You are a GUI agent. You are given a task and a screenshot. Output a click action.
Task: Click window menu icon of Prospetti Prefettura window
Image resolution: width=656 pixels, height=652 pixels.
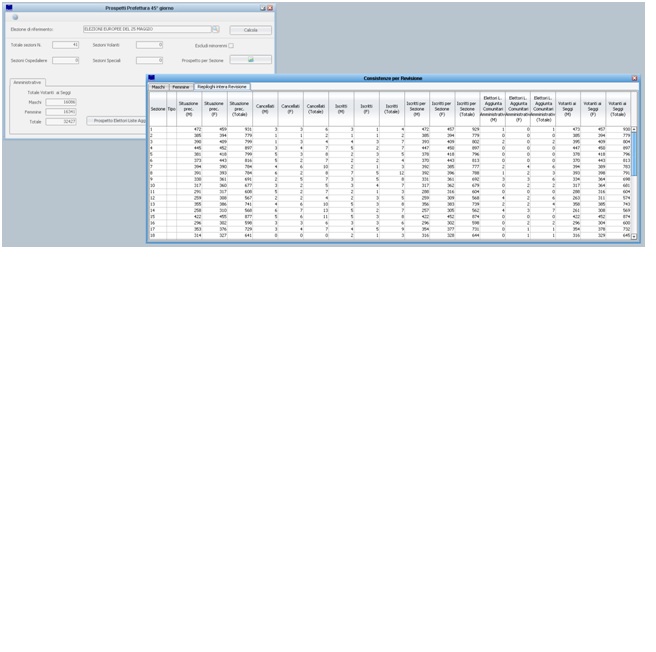coord(9,8)
